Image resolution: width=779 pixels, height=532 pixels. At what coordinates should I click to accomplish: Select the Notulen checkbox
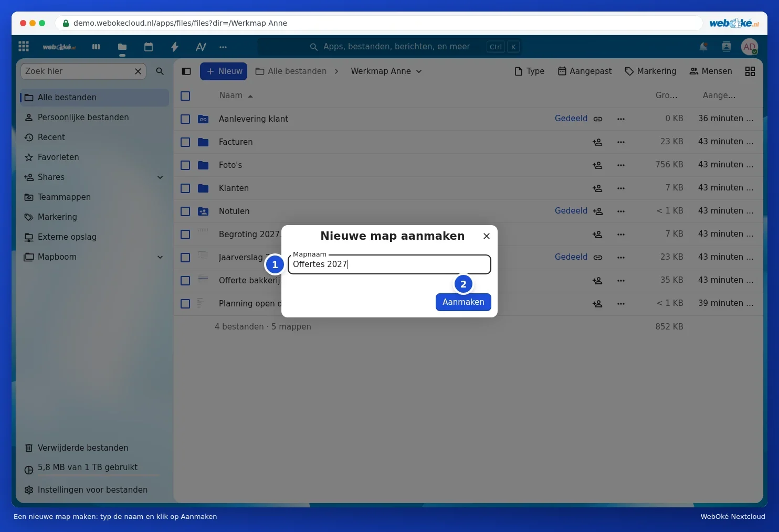[185, 211]
